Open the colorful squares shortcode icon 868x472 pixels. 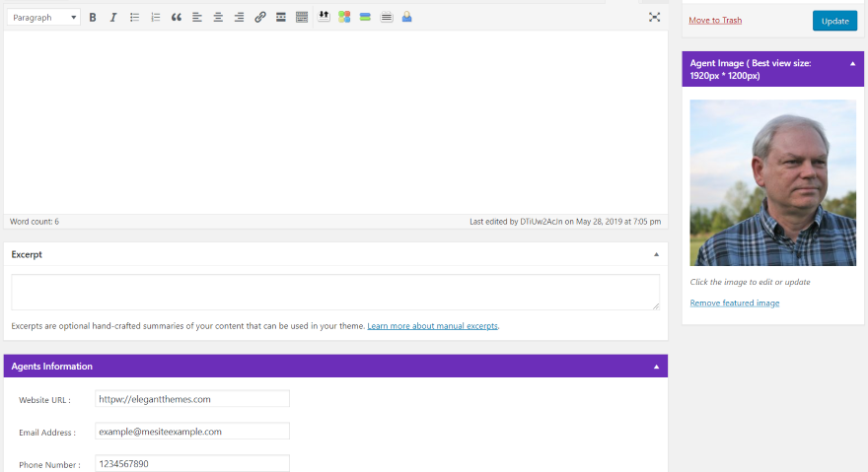click(344, 17)
